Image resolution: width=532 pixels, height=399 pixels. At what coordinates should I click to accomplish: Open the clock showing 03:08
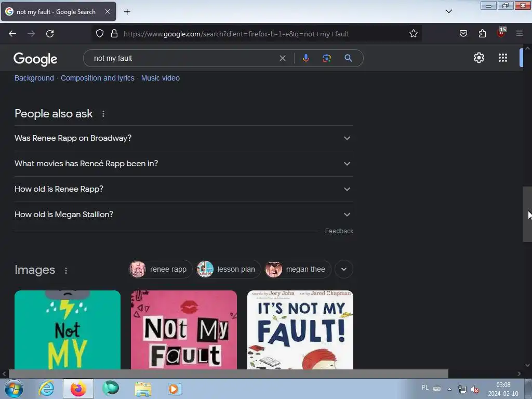[503, 389]
